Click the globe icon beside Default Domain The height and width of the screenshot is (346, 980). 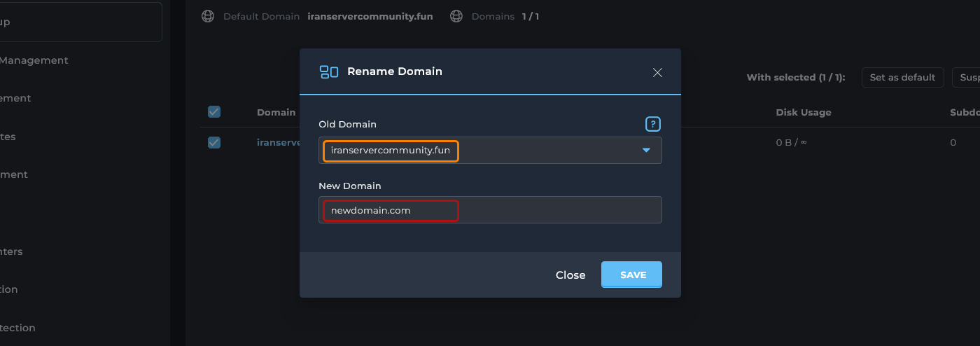click(208, 16)
